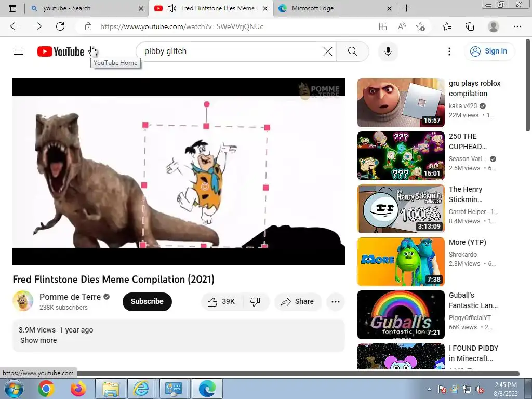532x399 pixels.
Task: Switch to Fred Flintstone Dies Meme tab
Action: point(210,8)
